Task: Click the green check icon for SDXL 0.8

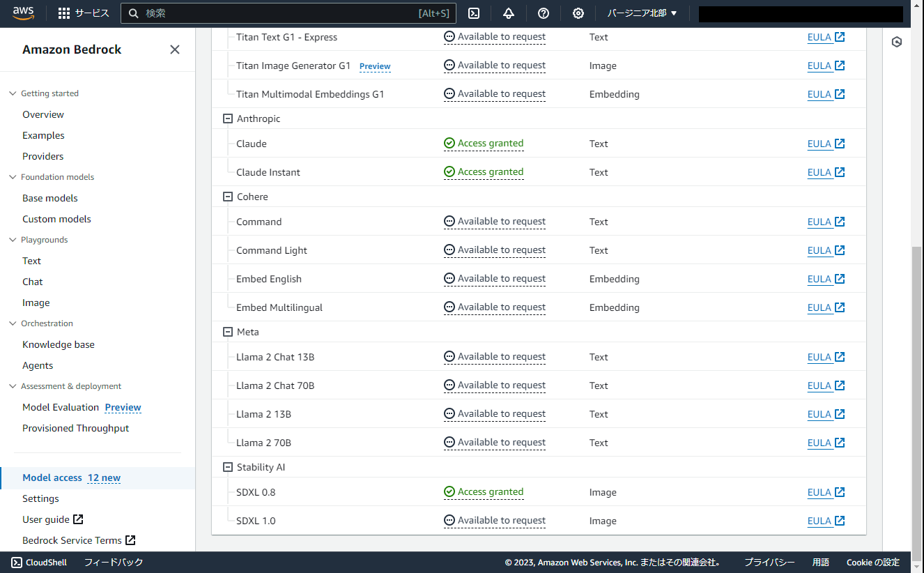Action: coord(449,492)
